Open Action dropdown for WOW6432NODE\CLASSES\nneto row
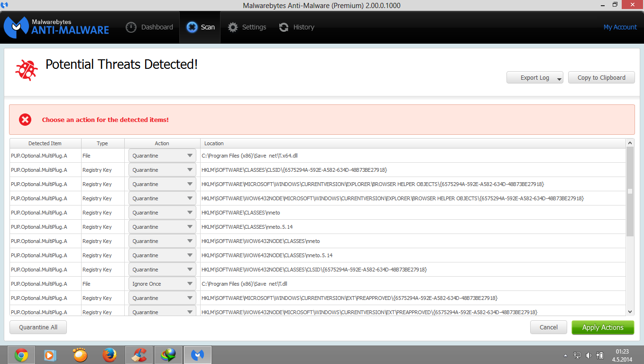Viewport: 644px width, 364px height. pos(162,241)
